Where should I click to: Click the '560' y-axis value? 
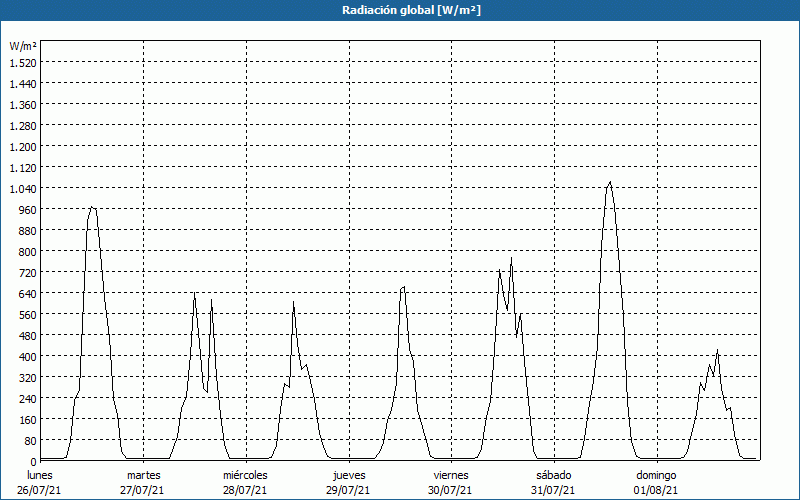click(x=28, y=315)
